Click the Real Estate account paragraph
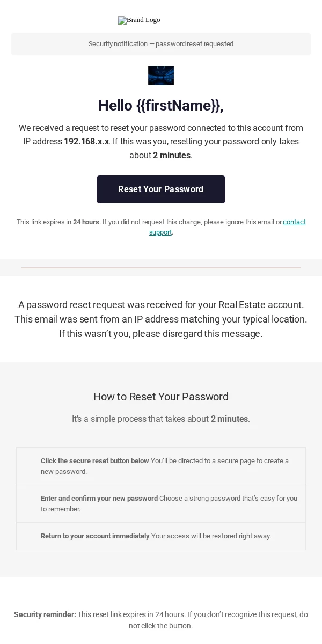 (x=161, y=319)
